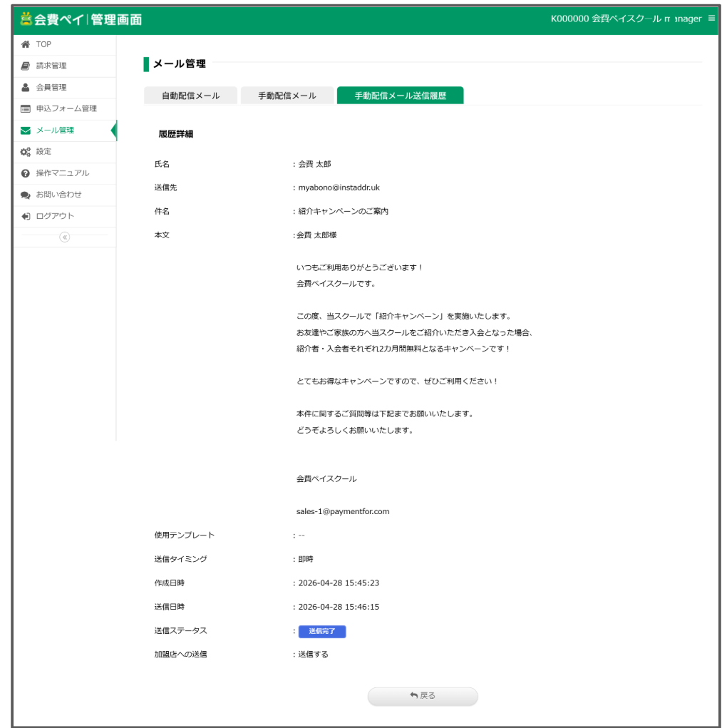
Task: Click ログアウト in the sidebar
Action: pyautogui.click(x=64, y=216)
